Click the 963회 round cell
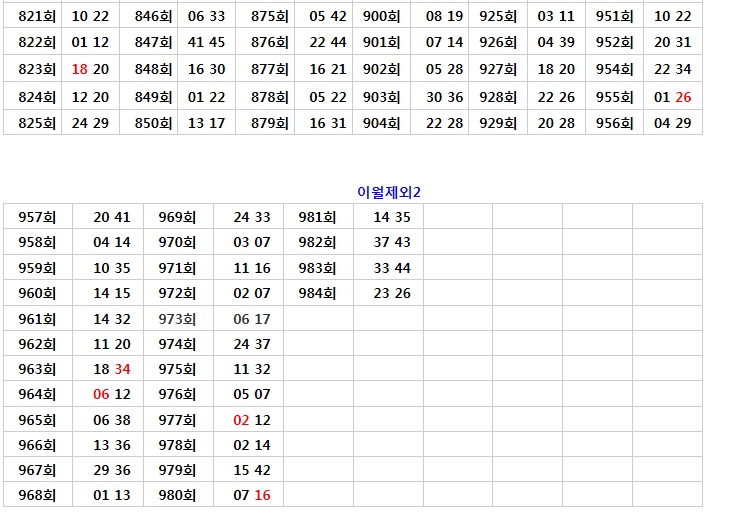This screenshot has width=731, height=524. point(37,369)
